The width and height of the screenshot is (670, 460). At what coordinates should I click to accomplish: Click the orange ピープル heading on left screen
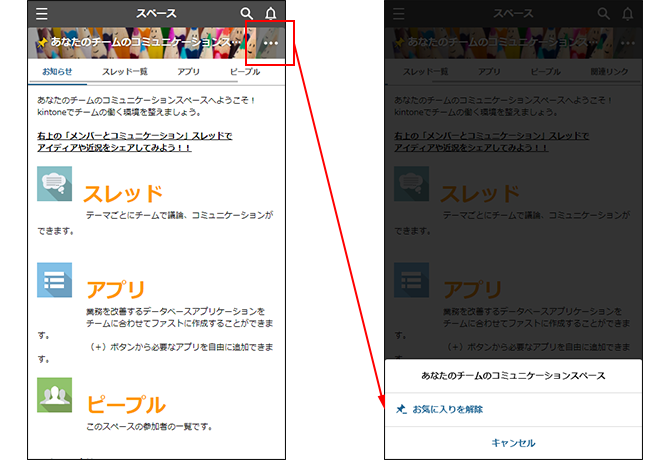coord(125,405)
